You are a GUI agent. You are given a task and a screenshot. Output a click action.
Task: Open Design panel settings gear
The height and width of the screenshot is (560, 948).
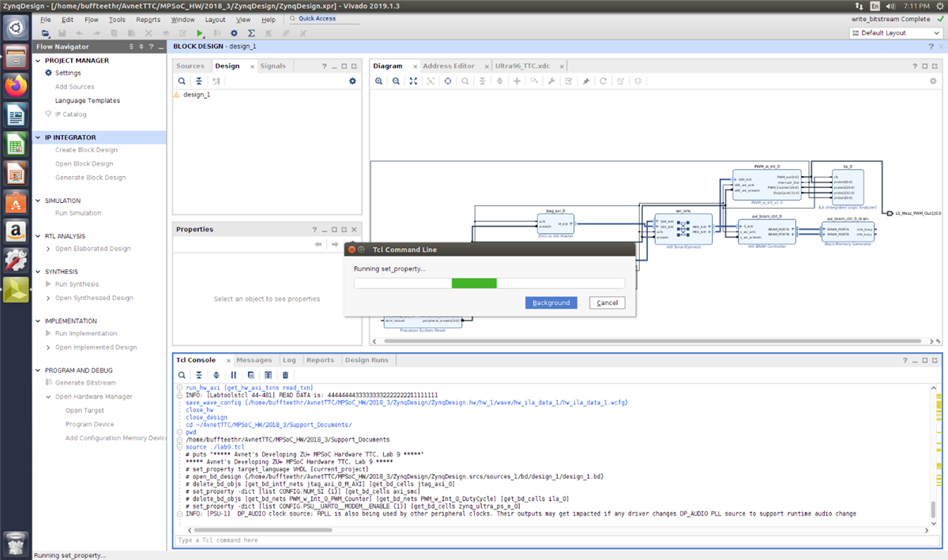point(352,81)
